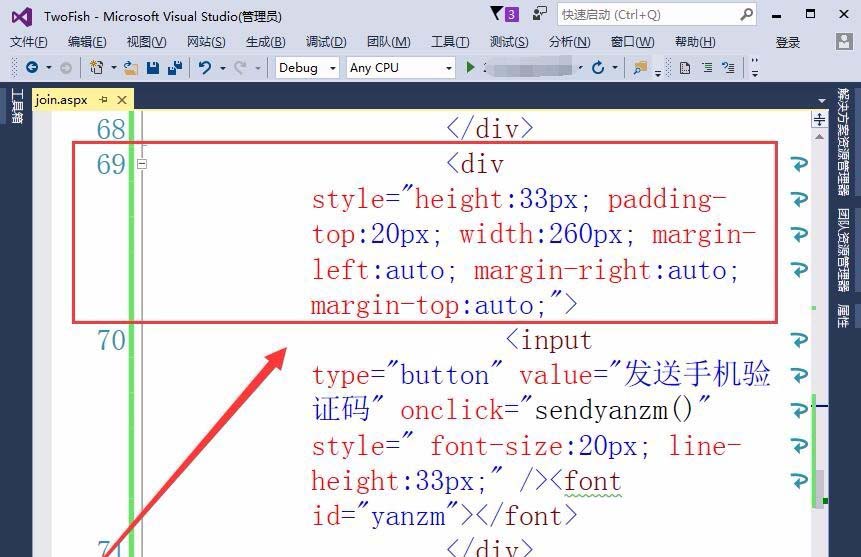Click the Navigate Backward toolbar icon
Image resolution: width=861 pixels, height=557 pixels.
coord(32,68)
